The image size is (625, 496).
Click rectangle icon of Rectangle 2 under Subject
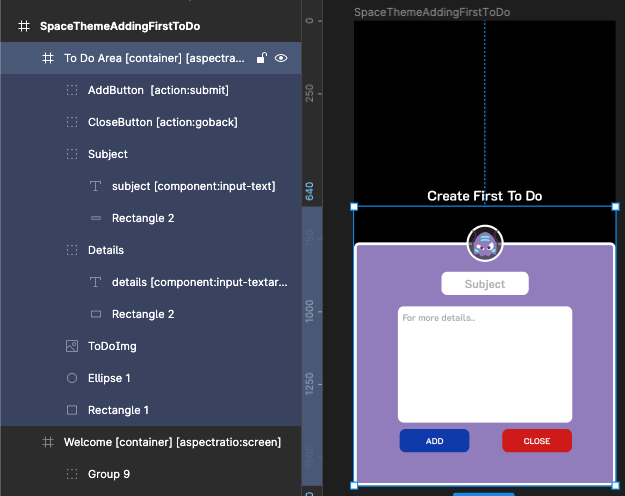click(x=96, y=218)
